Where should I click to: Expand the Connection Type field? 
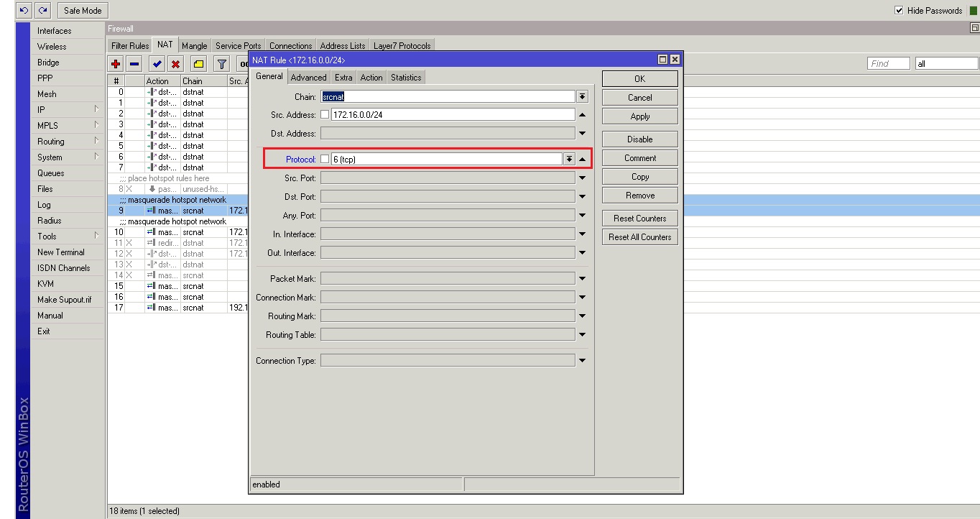click(582, 361)
